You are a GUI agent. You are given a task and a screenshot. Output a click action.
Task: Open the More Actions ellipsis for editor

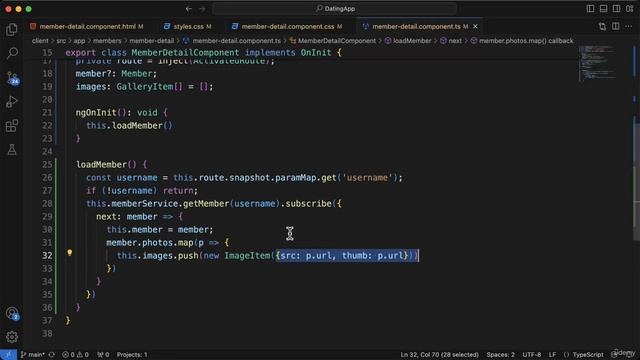tap(629, 27)
